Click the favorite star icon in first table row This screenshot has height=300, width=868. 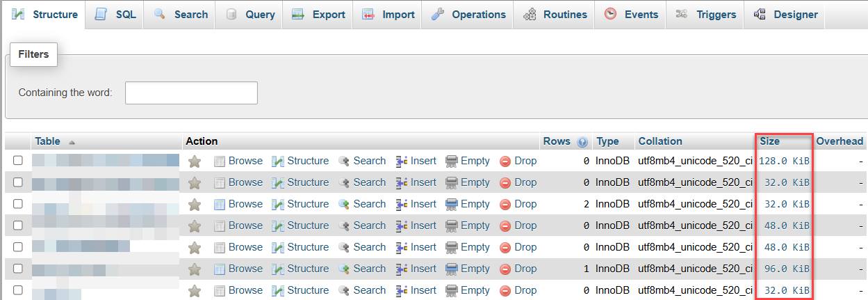[195, 161]
